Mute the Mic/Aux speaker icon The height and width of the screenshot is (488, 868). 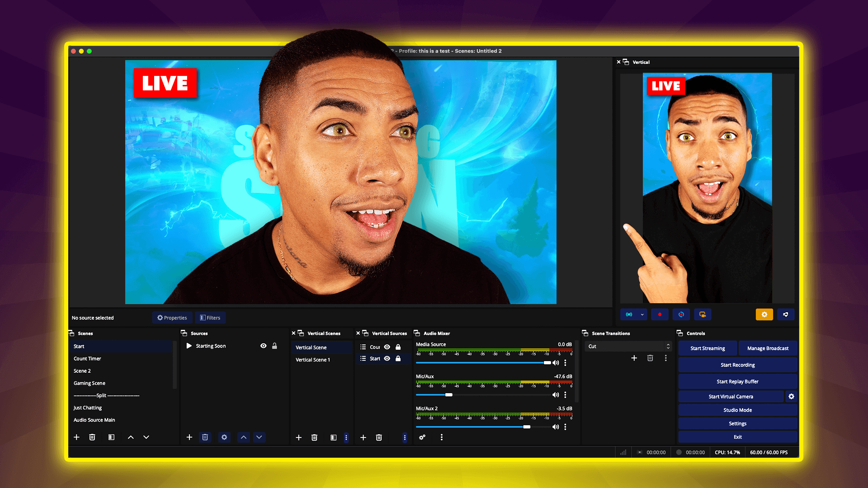click(556, 394)
